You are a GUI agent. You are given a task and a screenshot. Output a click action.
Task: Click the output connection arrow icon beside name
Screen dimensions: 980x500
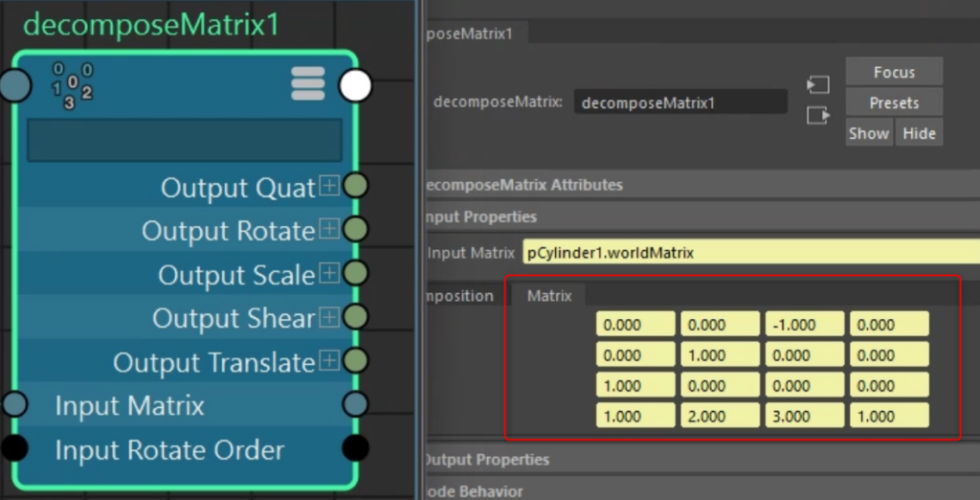pyautogui.click(x=817, y=115)
